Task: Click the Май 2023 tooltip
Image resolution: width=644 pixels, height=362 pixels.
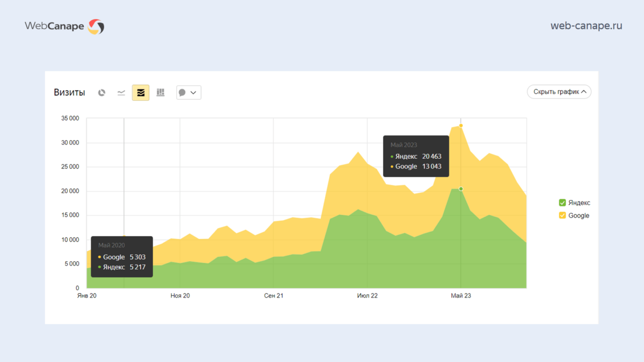Action: click(x=416, y=156)
